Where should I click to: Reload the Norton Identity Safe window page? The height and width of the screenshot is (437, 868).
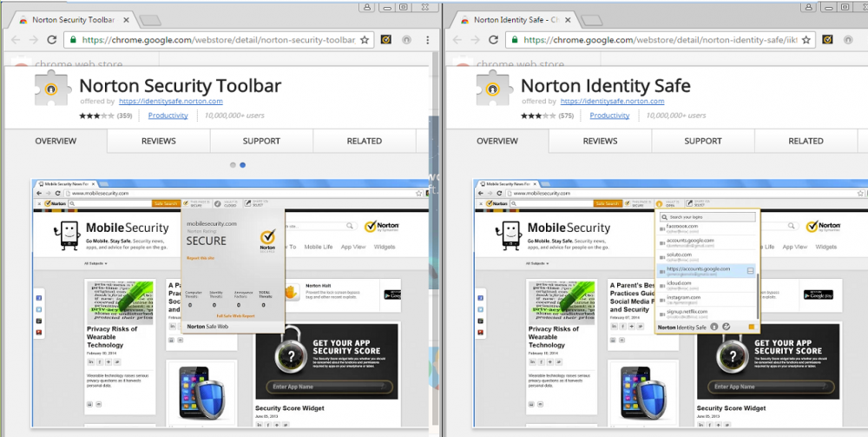tap(493, 40)
